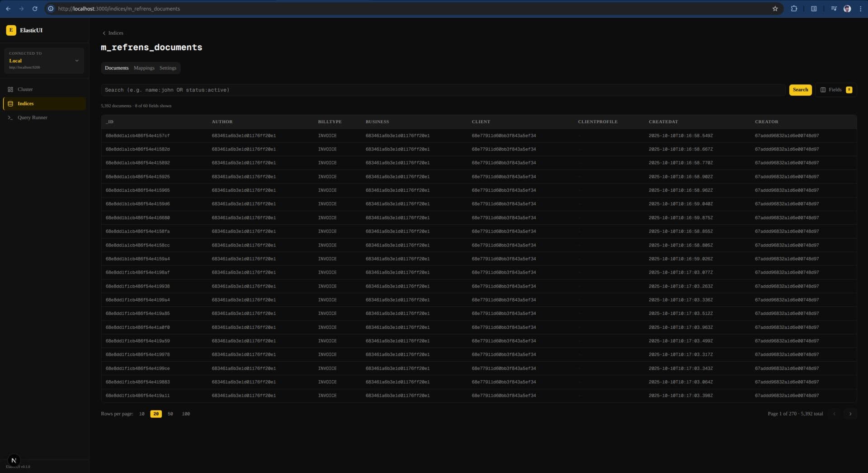The width and height of the screenshot is (868, 473).
Task: Open the browser menu with three dots
Action: pos(861,8)
